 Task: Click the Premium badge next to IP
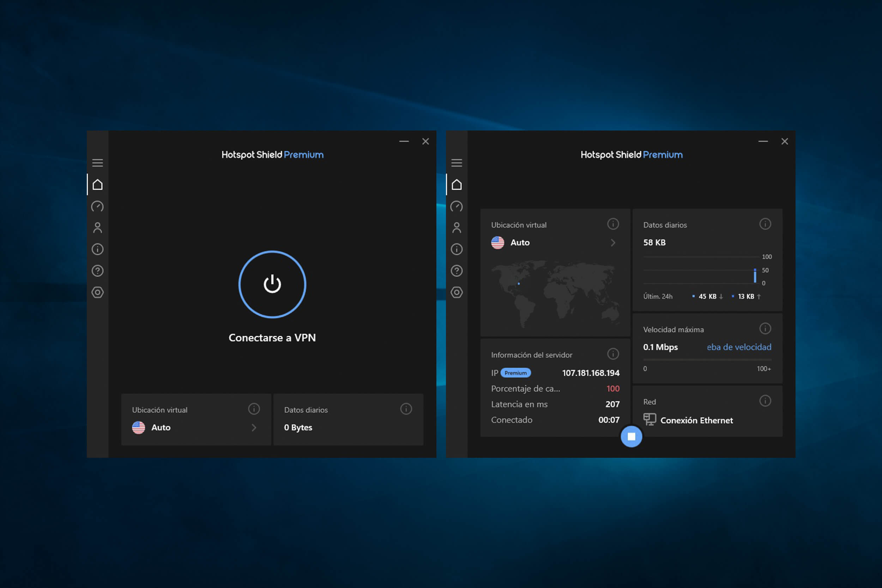point(516,373)
